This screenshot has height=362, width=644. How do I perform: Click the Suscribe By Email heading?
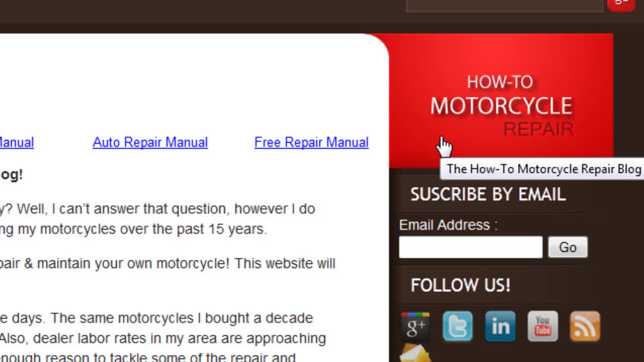tap(488, 195)
